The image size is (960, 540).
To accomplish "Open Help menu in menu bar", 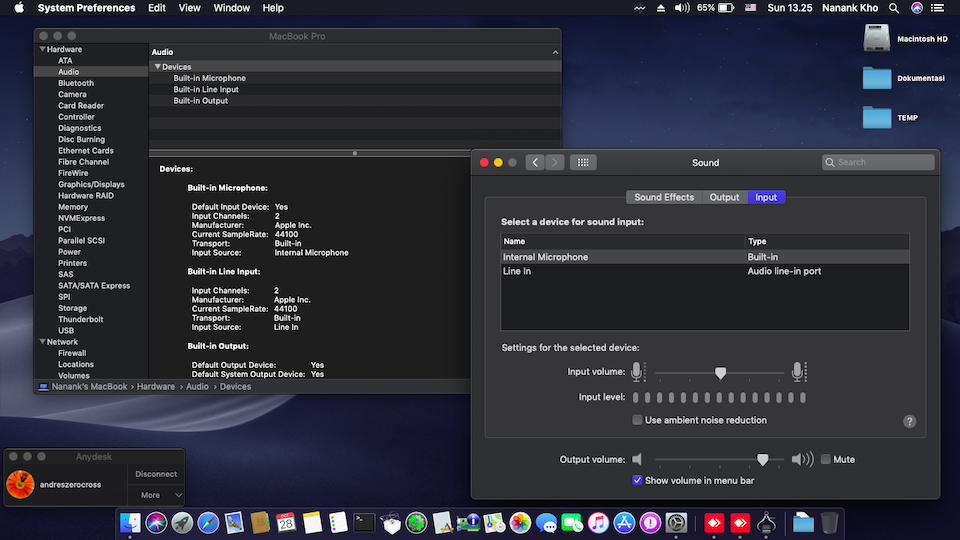I will point(273,8).
